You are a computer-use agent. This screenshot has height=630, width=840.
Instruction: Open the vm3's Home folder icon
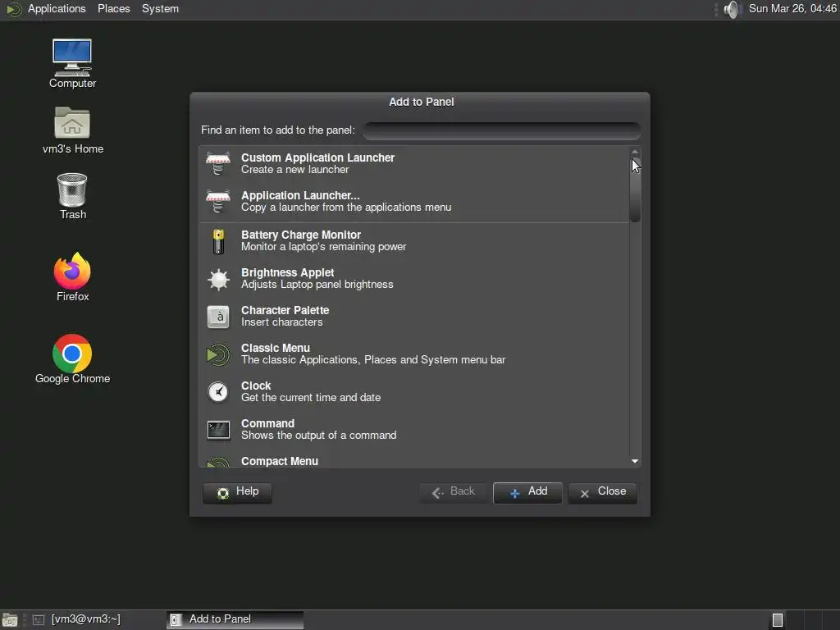72,123
